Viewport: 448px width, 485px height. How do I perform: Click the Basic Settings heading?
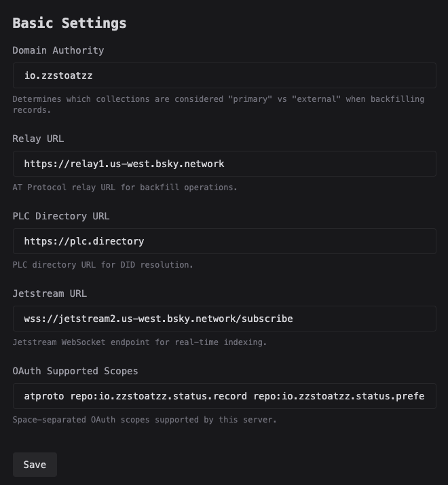point(69,22)
